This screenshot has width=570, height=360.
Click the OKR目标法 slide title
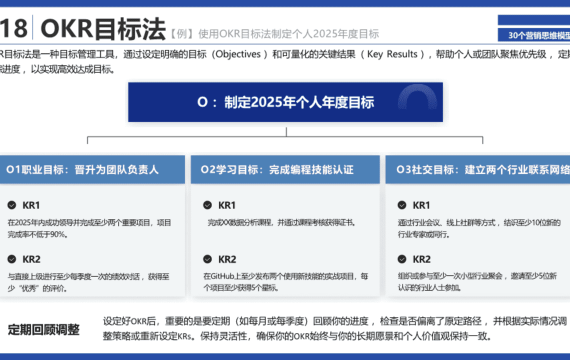tap(103, 29)
